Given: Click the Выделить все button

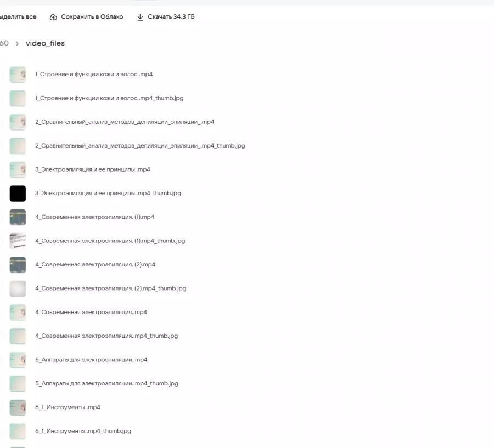Looking at the screenshot, I should coord(18,17).
